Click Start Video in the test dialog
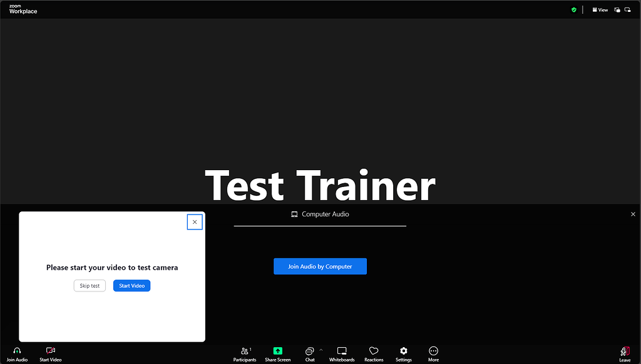This screenshot has height=364, width=641. 131,285
